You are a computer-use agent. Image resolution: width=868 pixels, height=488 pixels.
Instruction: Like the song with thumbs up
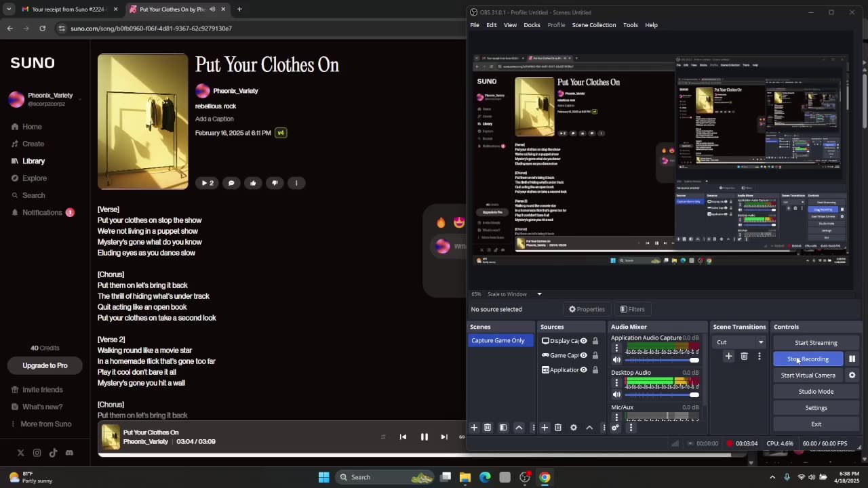tap(253, 183)
